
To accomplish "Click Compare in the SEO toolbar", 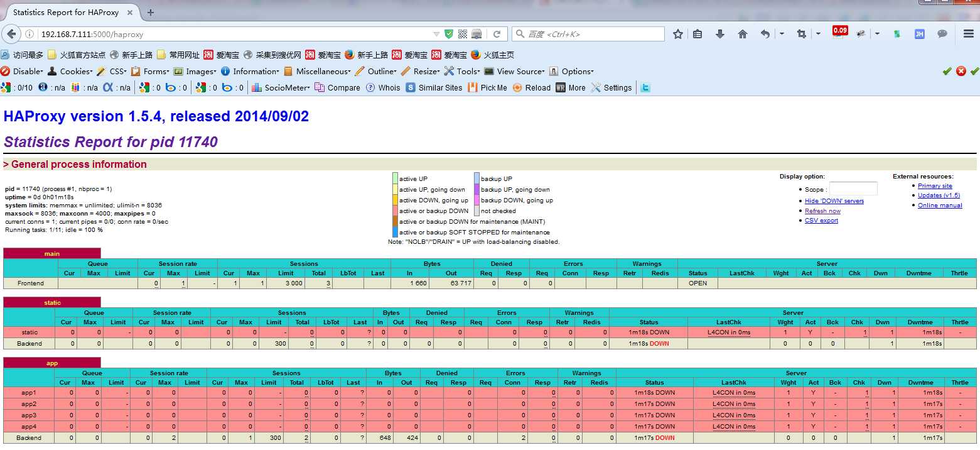I will [338, 87].
